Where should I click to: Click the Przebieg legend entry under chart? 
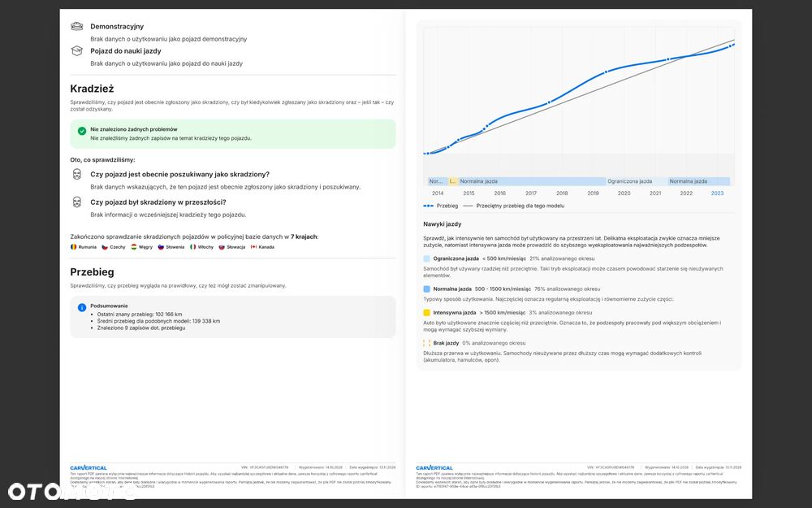[x=441, y=206]
